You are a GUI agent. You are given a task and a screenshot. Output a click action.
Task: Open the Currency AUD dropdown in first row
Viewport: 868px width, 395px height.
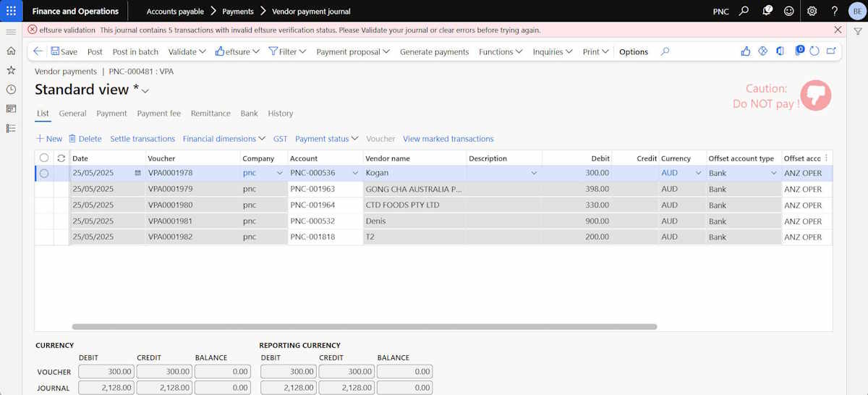[699, 174]
